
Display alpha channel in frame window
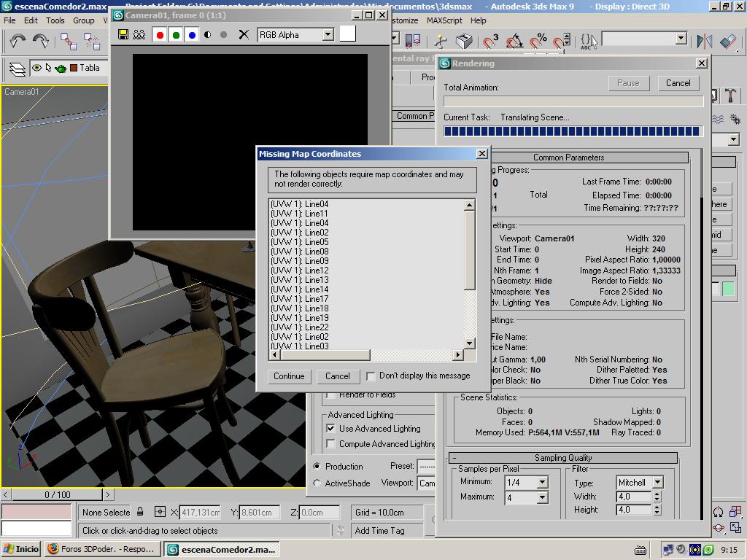click(x=208, y=35)
